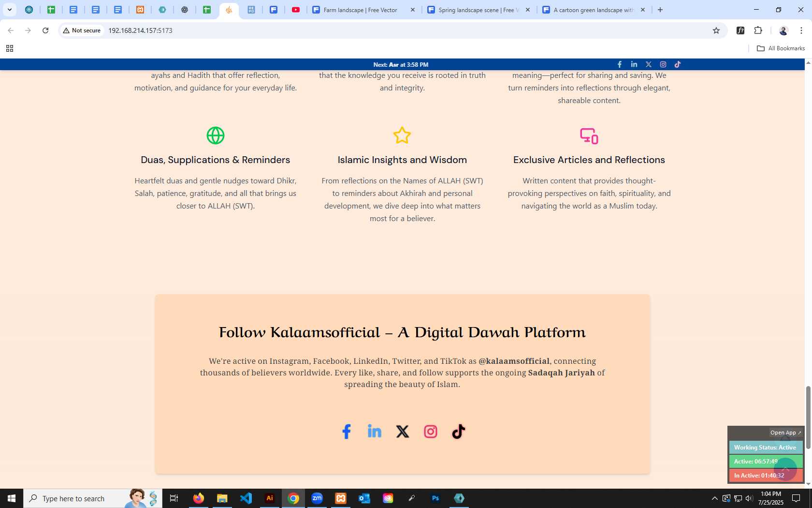Viewport: 812px width, 508px height.
Task: Click the Open App link in tracker widget
Action: pos(786,433)
